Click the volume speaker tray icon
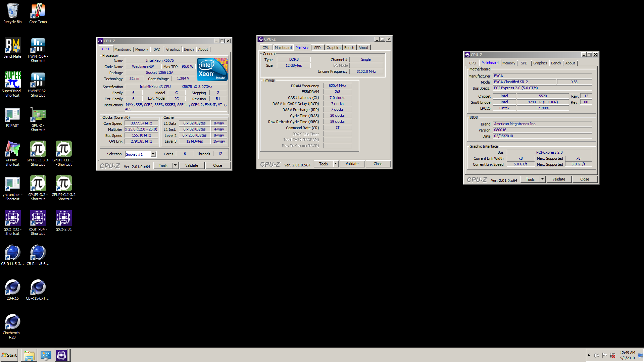 [x=596, y=355]
